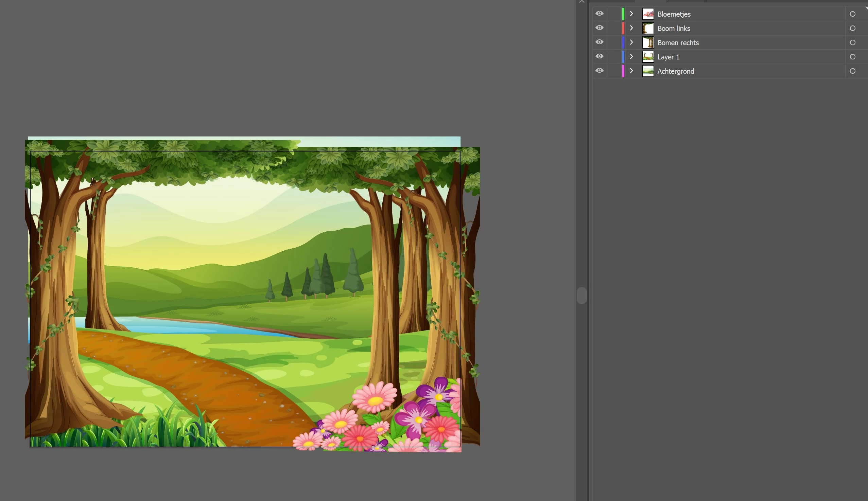Expand the Achtergrond layer chevron
The image size is (868, 501).
[x=631, y=71]
